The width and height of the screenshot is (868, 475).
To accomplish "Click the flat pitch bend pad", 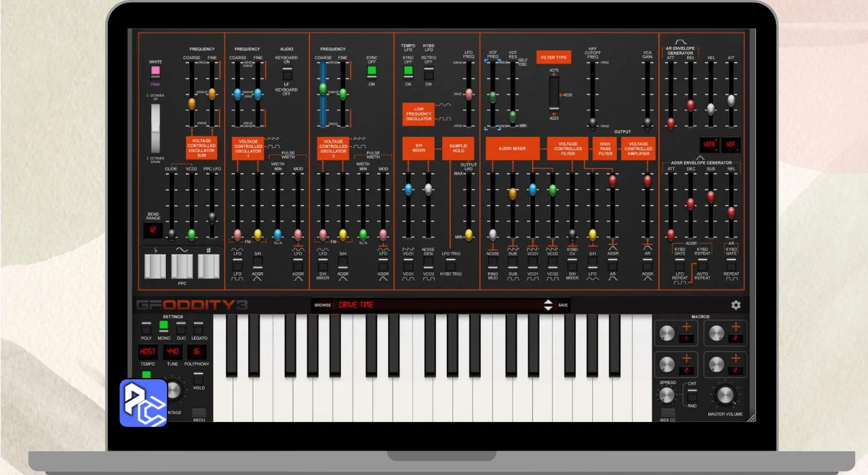I will pyautogui.click(x=155, y=267).
